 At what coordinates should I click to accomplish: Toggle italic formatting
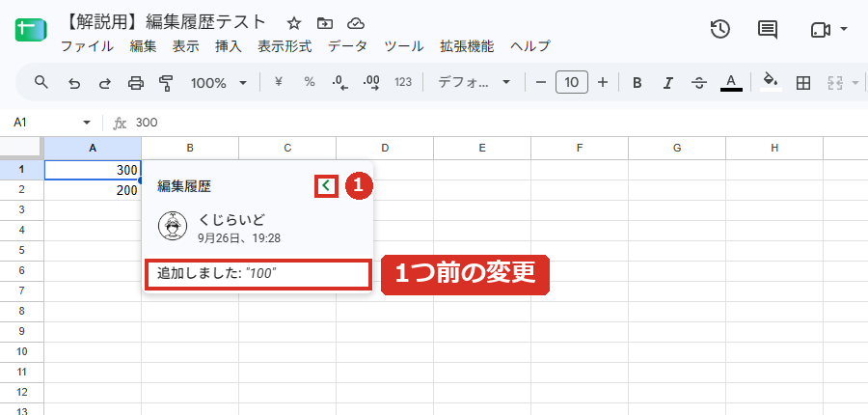[668, 83]
